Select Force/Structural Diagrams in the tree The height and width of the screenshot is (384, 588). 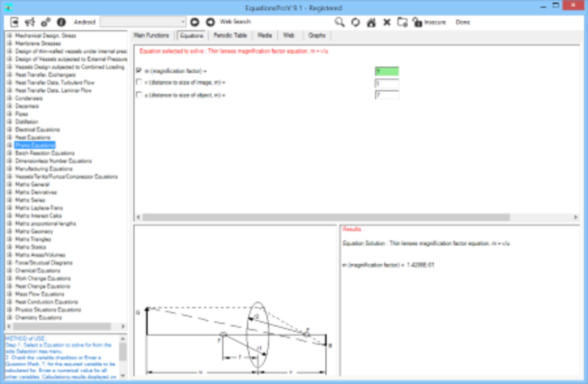coord(44,263)
